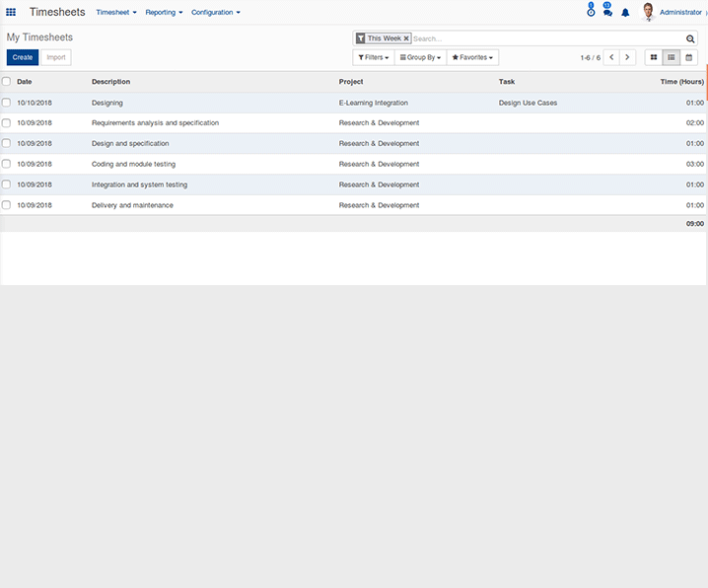
Task: Select the Coding and module testing checkbox
Action: 6,164
